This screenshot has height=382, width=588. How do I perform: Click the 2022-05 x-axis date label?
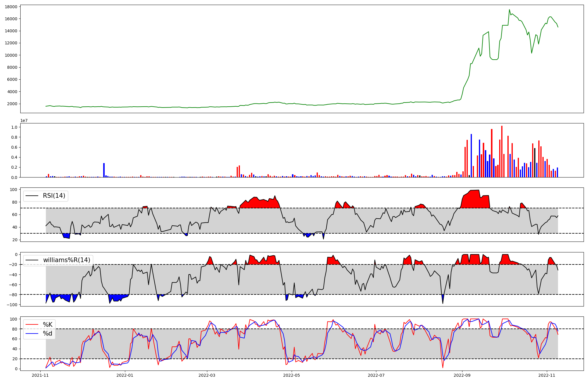pos(292,375)
